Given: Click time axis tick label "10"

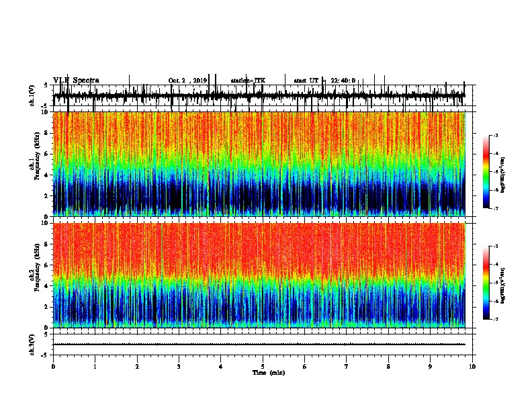Looking at the screenshot, I should click(x=472, y=367).
